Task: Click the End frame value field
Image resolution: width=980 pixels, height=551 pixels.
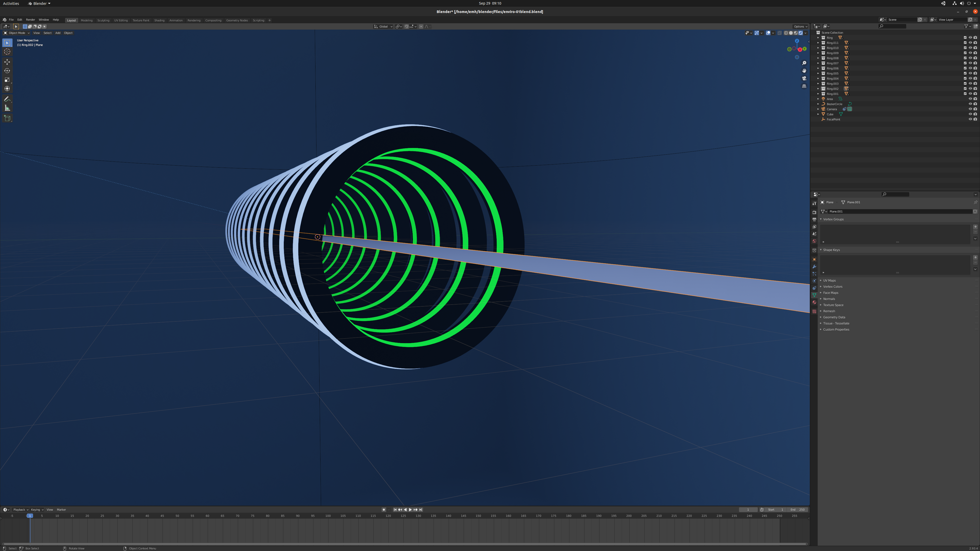Action: point(797,510)
